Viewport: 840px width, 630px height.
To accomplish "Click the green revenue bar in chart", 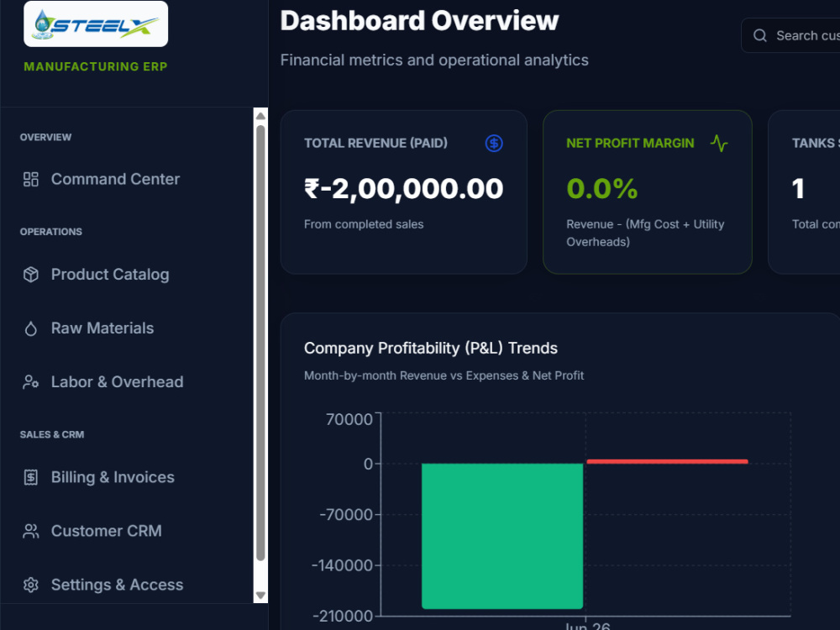I will (502, 536).
